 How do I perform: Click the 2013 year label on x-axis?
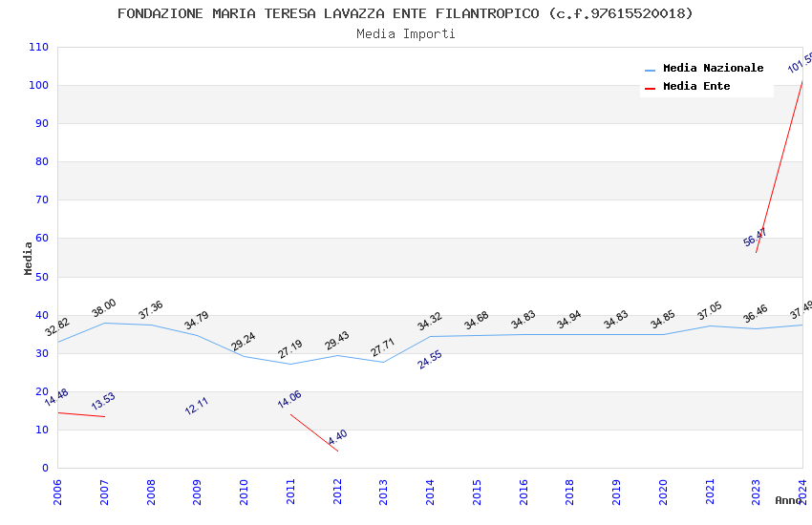coord(383,492)
